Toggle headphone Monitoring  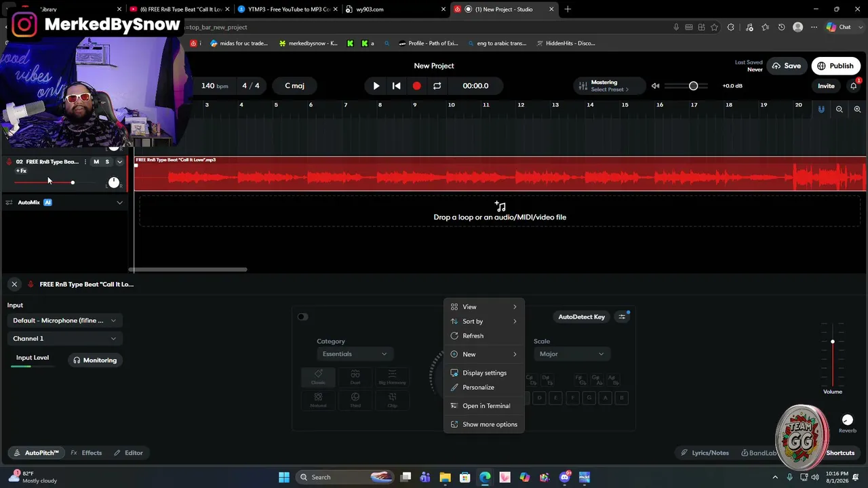tap(95, 361)
